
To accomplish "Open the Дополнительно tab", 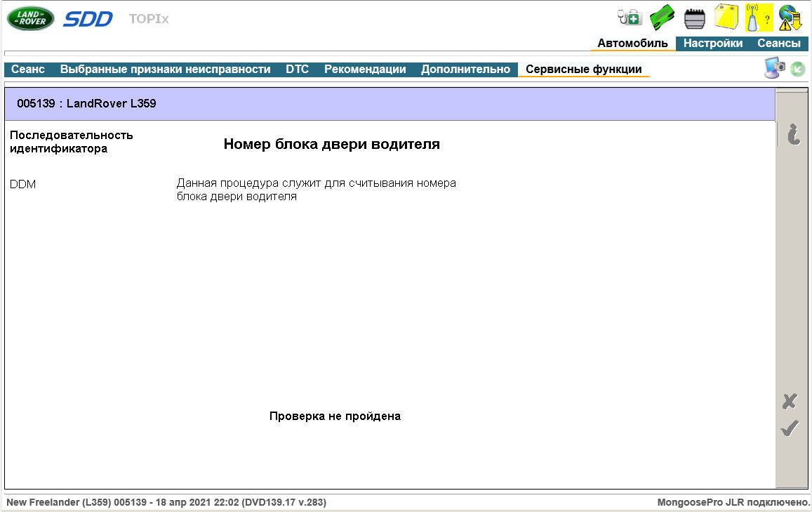I will click(x=465, y=69).
